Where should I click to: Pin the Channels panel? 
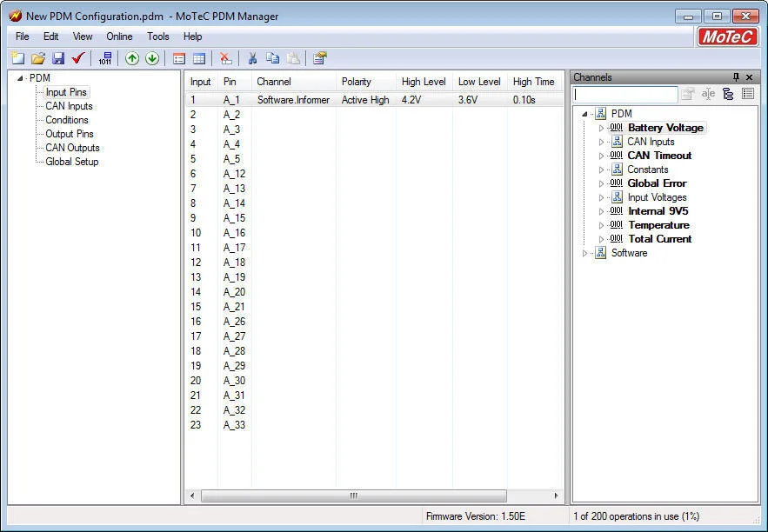[x=736, y=76]
